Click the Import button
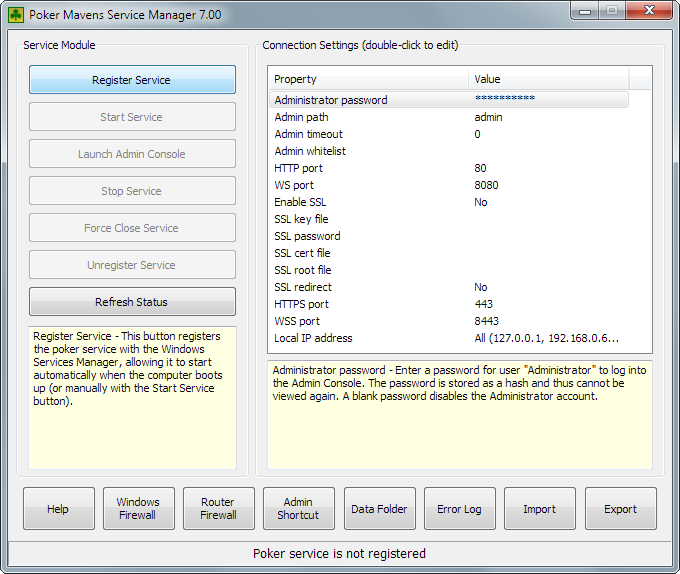Screen dimensions: 680x574 [539, 509]
